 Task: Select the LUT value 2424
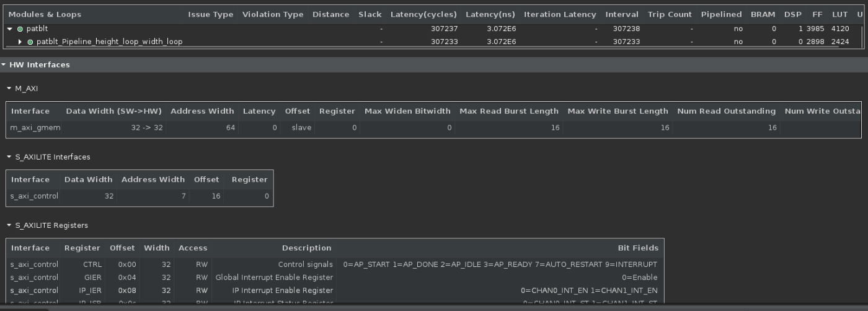[x=839, y=42]
